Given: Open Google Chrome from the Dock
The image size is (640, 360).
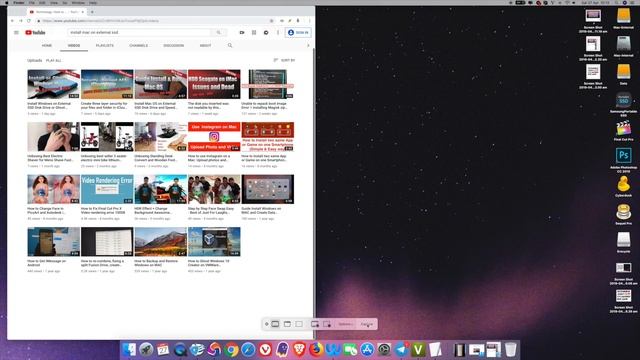Looking at the screenshot, I should [x=231, y=350].
